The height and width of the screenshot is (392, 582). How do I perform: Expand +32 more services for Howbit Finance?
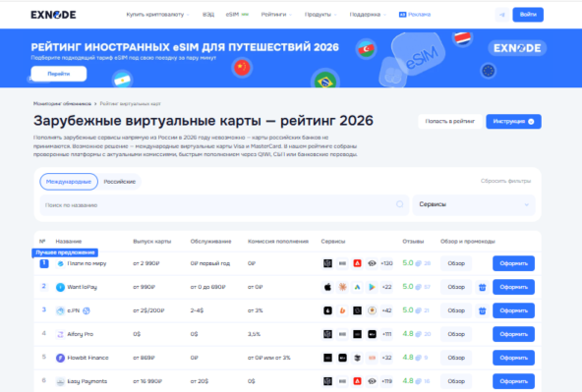click(386, 358)
